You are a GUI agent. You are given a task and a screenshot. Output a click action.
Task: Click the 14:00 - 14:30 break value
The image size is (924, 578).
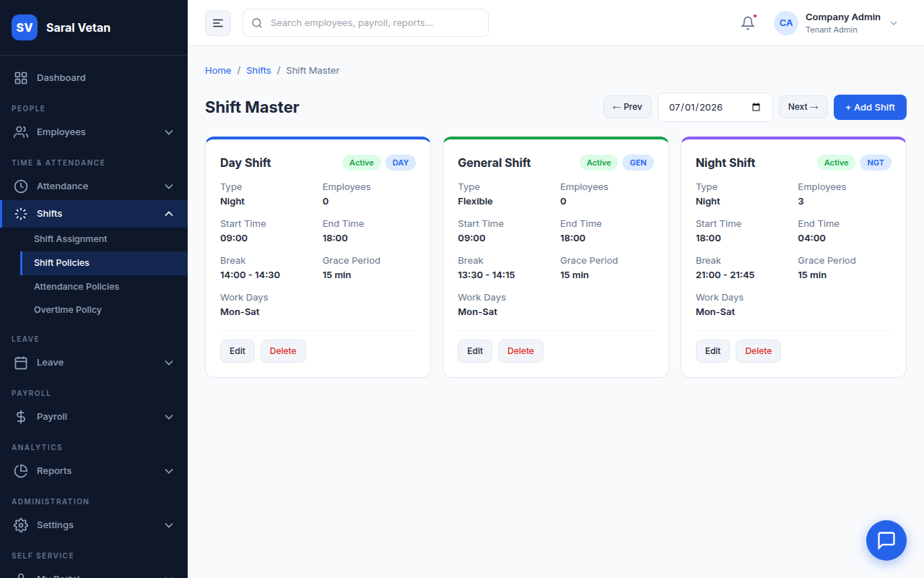[x=250, y=275]
